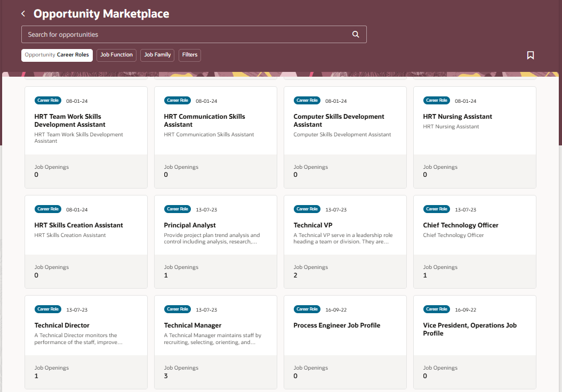
Task: Select the Career Role badge on Technical Director card
Action: click(47, 309)
